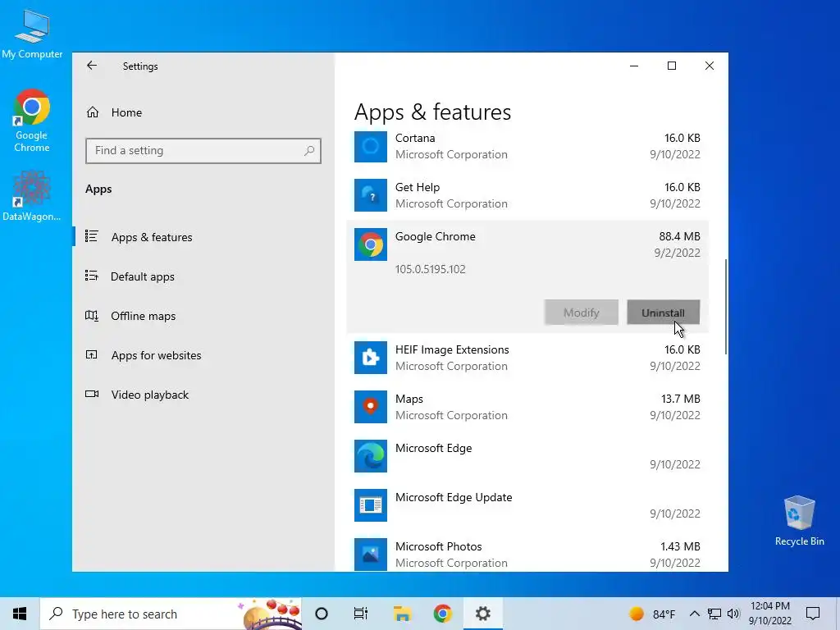840x630 pixels.
Task: Click the Microsoft Photos app icon
Action: tap(370, 555)
